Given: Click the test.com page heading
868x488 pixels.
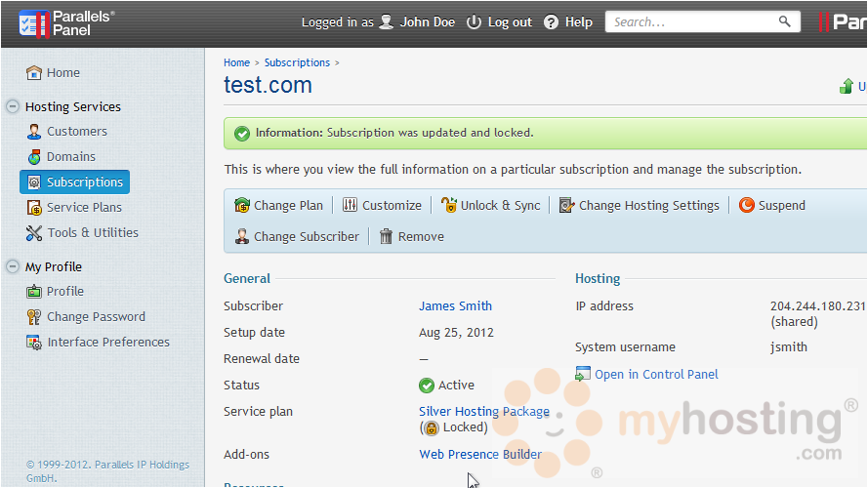Looking at the screenshot, I should tap(268, 85).
